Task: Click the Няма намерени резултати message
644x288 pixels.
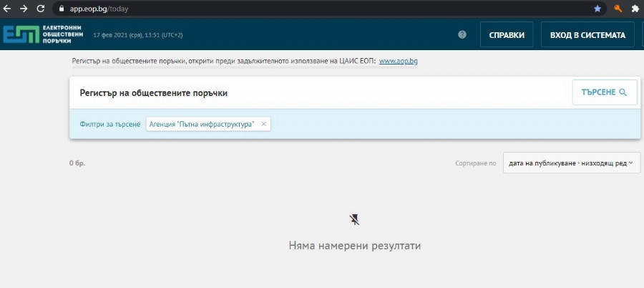Action: (x=354, y=246)
